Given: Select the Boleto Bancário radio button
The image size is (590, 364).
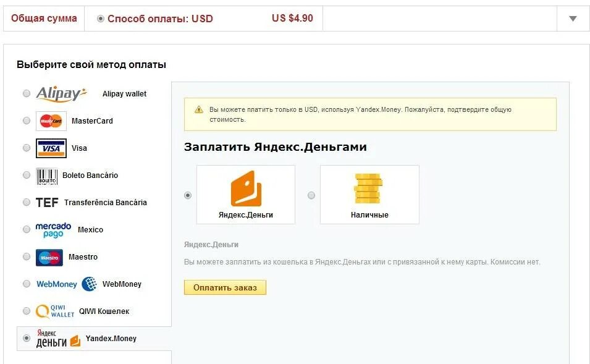Looking at the screenshot, I should (27, 175).
